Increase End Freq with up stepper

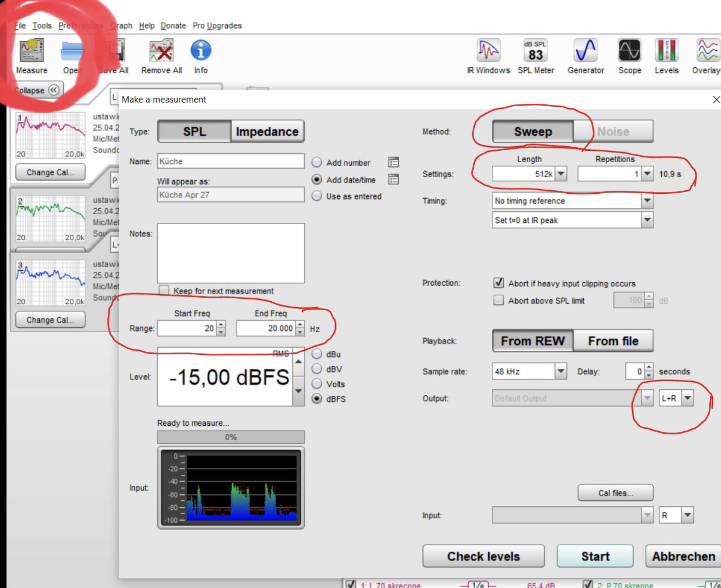tap(300, 325)
